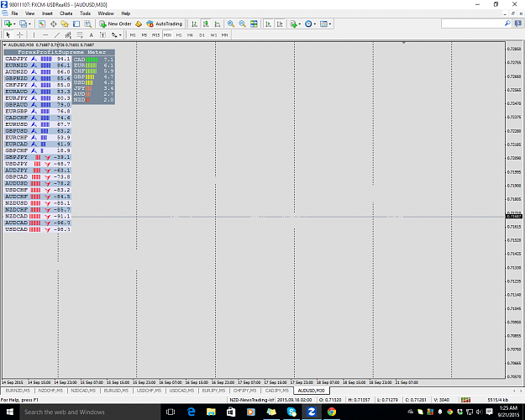Image resolution: width=525 pixels, height=420 pixels.
Task: Select the Text Label tool
Action: pyautogui.click(x=102, y=34)
